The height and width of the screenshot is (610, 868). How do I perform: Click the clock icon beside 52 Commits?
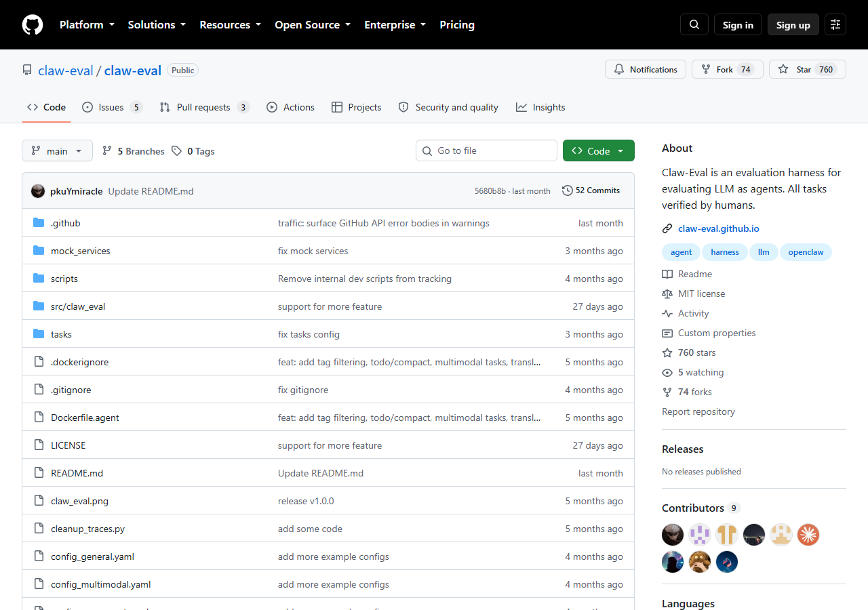coord(568,191)
